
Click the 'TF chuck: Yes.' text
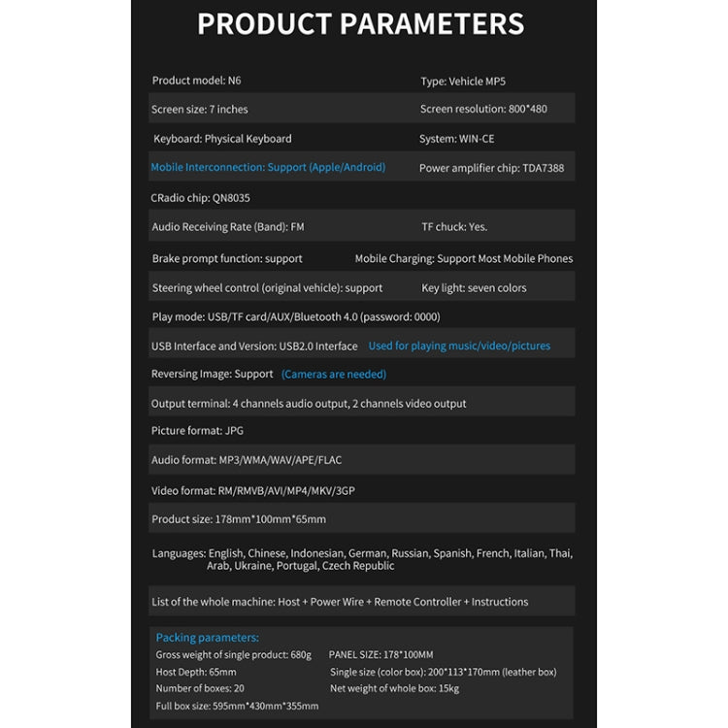[x=454, y=227]
